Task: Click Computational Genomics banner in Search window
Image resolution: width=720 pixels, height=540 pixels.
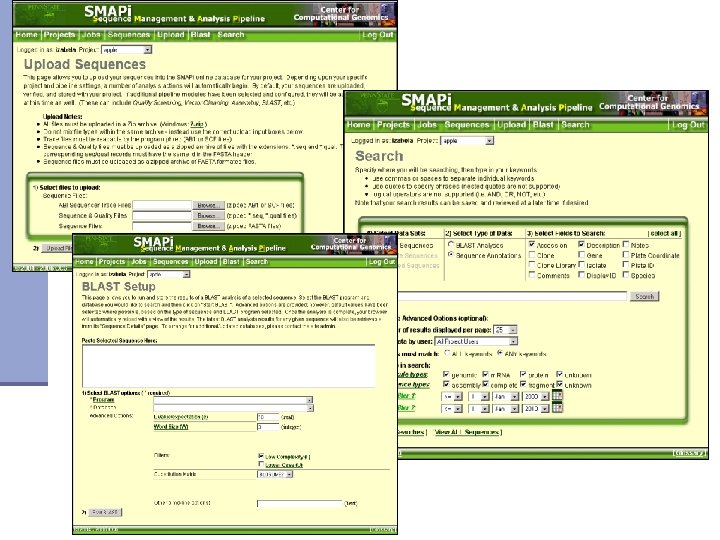Action: coord(649,102)
